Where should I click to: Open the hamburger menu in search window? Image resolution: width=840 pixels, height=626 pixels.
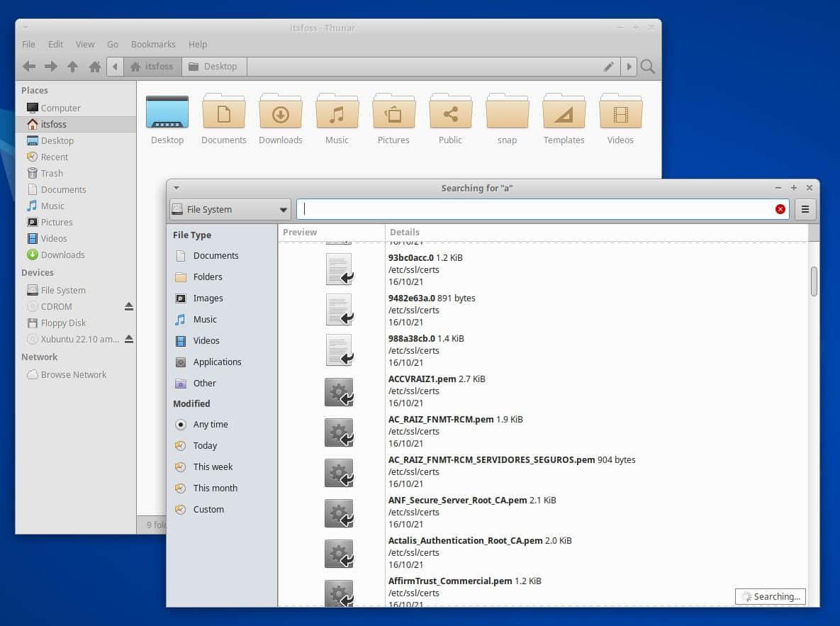tap(805, 209)
